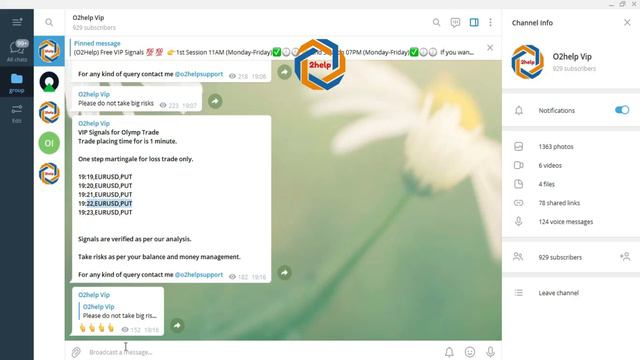The height and width of the screenshot is (360, 640).
Task: Close the pinned message bar
Action: (x=490, y=48)
